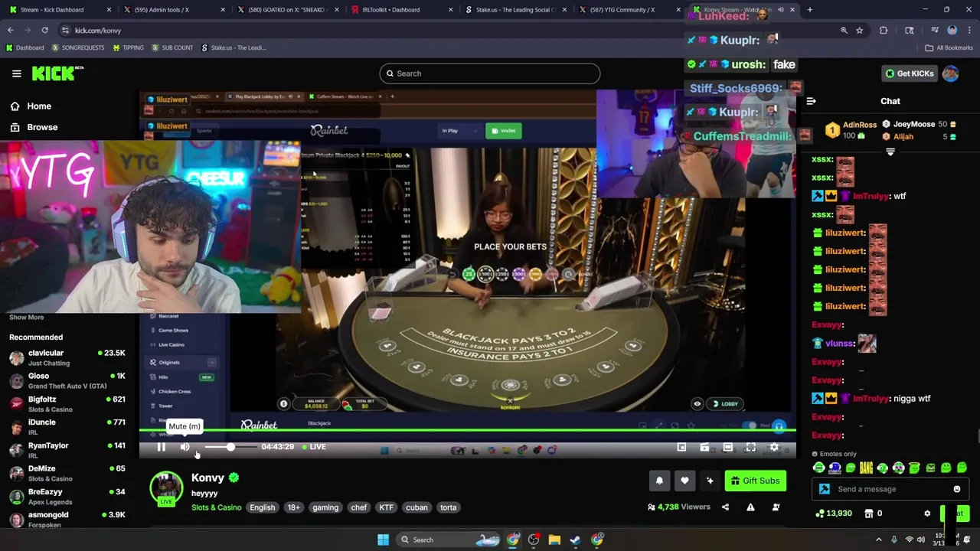Open the chat shop icon
The width and height of the screenshot is (980, 551).
(871, 514)
